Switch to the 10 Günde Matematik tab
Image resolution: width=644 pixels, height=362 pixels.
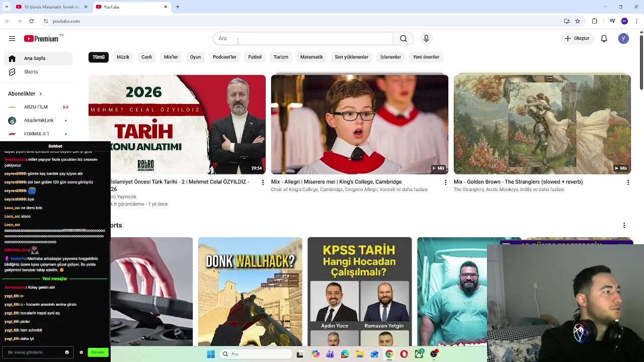tap(51, 7)
